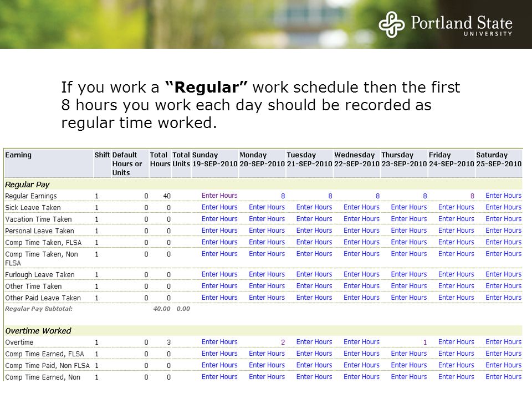
Task: Click Tuesday's 8 hours for Regular Earnings
Action: pyautogui.click(x=330, y=196)
